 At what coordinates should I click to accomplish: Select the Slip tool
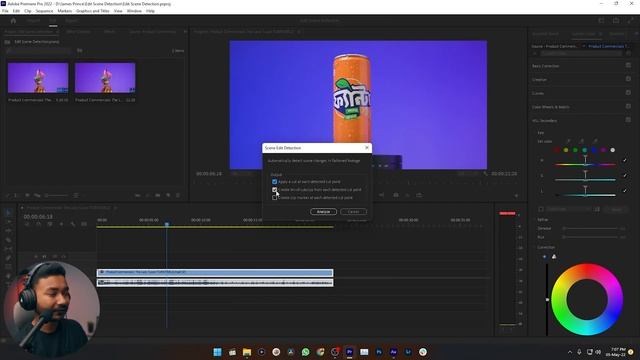(x=8, y=249)
